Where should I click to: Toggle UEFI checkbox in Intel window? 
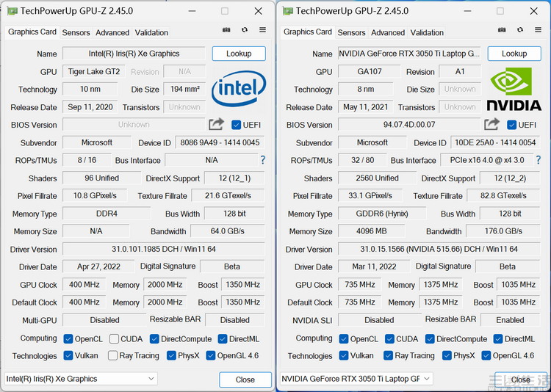[x=237, y=125]
